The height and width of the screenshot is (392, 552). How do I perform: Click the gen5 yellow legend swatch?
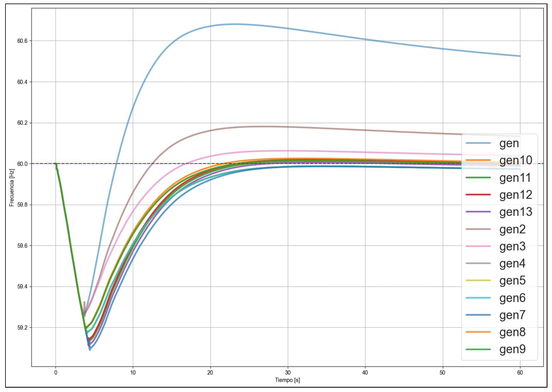pyautogui.click(x=478, y=280)
